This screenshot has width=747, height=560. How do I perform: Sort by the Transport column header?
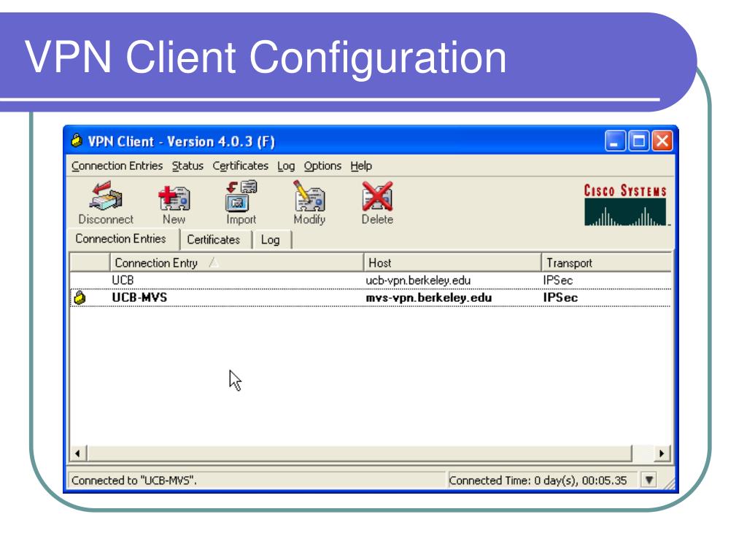pyautogui.click(x=607, y=262)
